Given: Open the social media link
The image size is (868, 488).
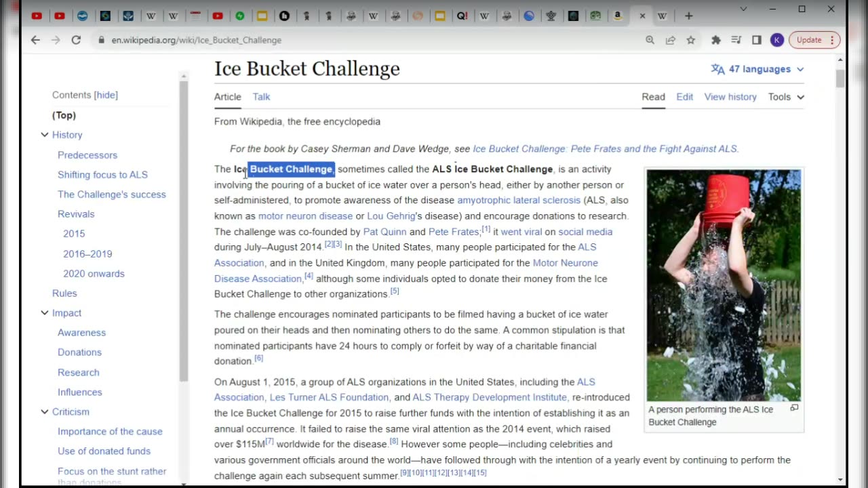Looking at the screenshot, I should (x=585, y=232).
